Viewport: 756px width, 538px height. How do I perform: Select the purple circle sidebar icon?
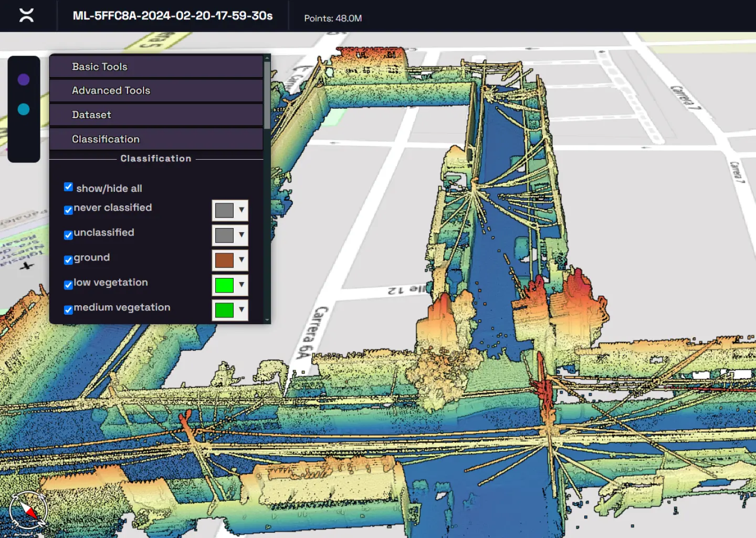pyautogui.click(x=24, y=79)
